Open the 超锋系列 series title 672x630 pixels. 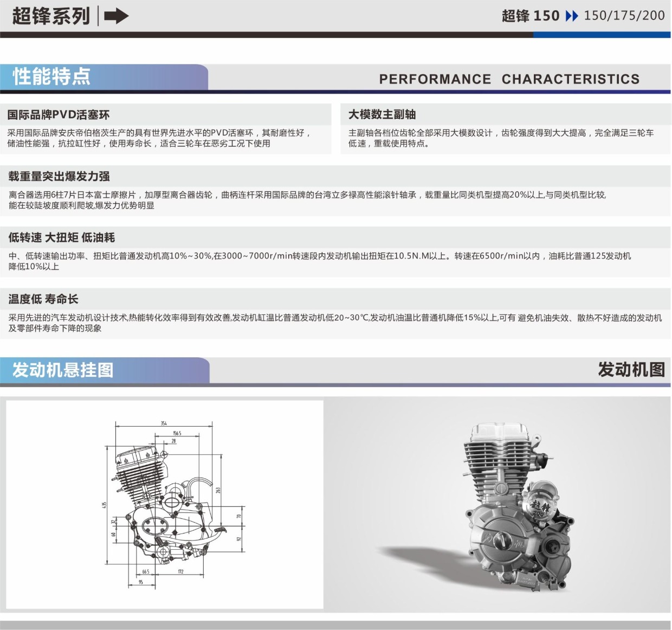pyautogui.click(x=51, y=16)
